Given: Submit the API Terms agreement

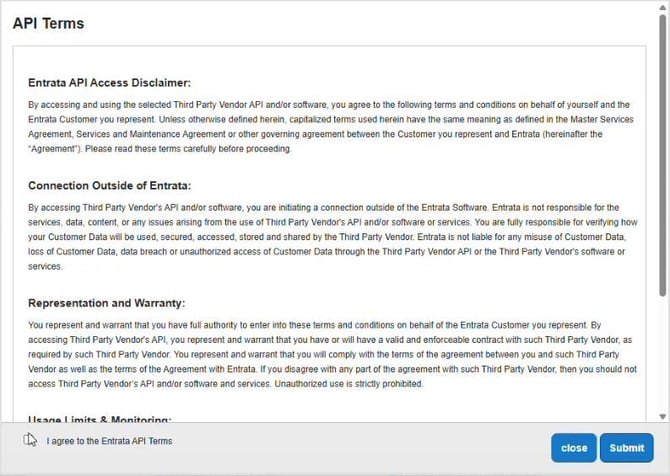Looking at the screenshot, I should point(627,448).
